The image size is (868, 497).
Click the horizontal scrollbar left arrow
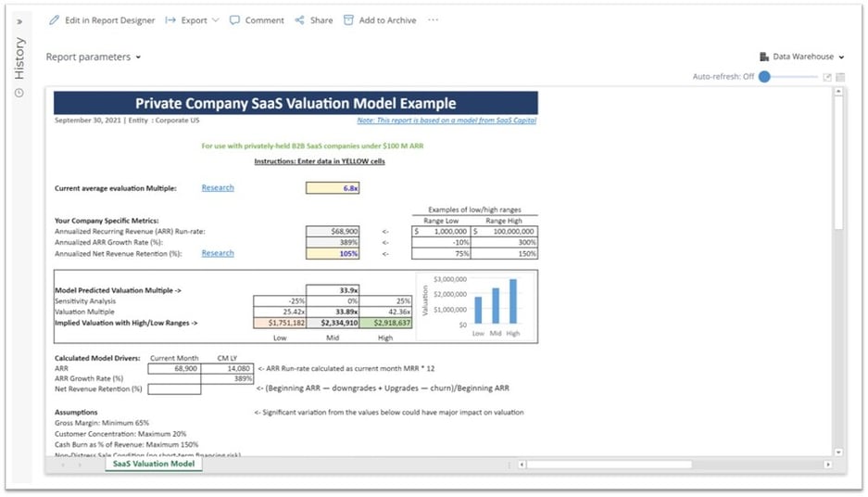(x=522, y=465)
